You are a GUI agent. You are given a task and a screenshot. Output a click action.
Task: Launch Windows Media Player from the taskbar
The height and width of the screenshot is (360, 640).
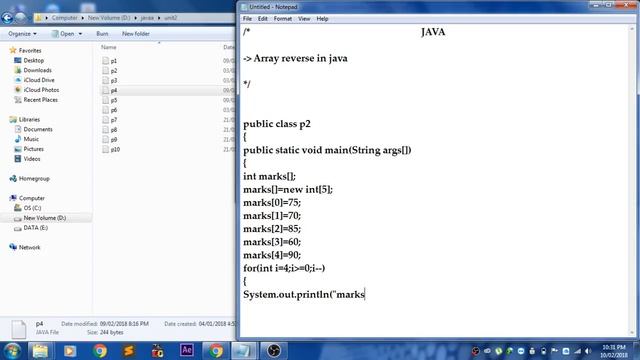(x=70, y=351)
